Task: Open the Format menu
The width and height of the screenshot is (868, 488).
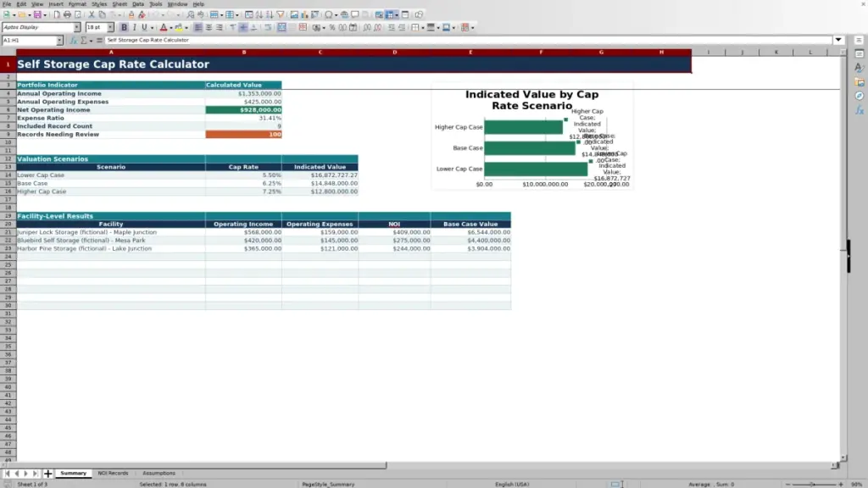Action: (x=77, y=4)
